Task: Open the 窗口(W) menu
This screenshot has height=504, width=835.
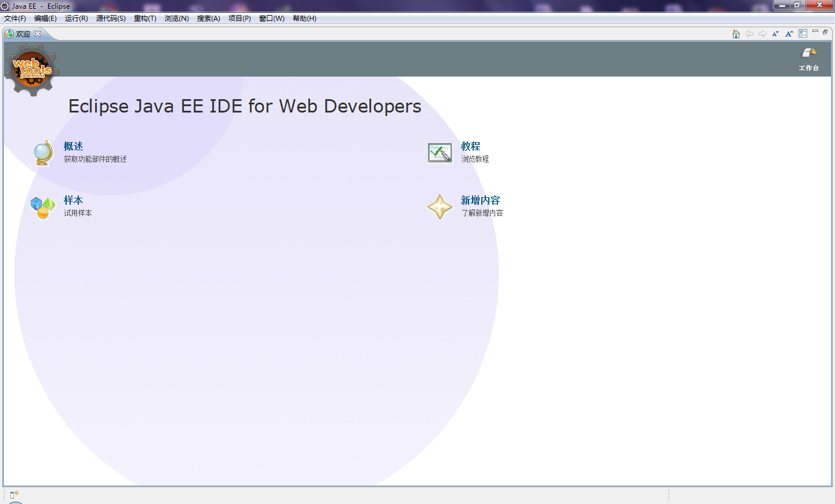Action: coord(272,19)
